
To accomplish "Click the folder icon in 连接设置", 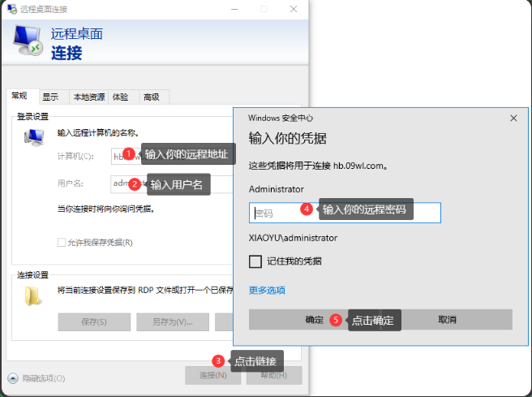I will pos(33,296).
